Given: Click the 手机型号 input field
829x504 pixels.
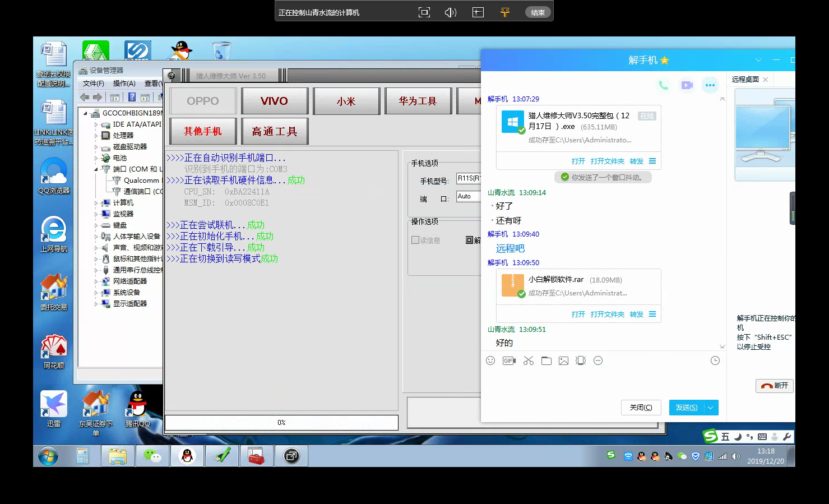Looking at the screenshot, I should click(469, 179).
